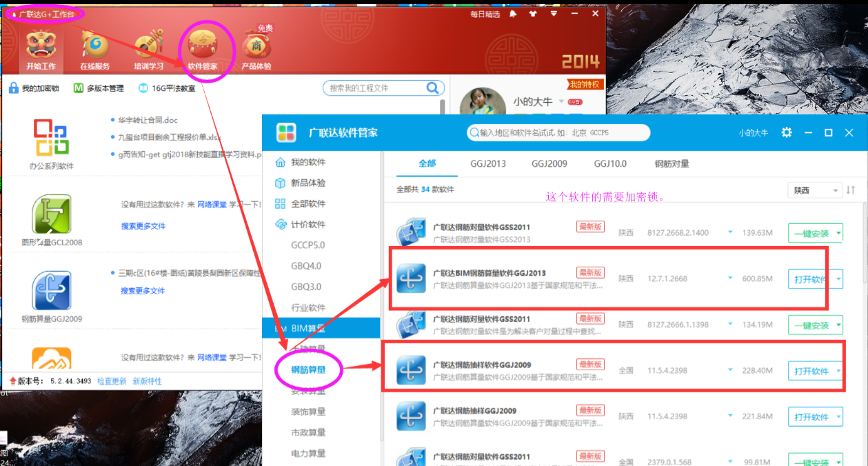
Task: Open 每日精选 in G+ title bar
Action: coord(485,14)
